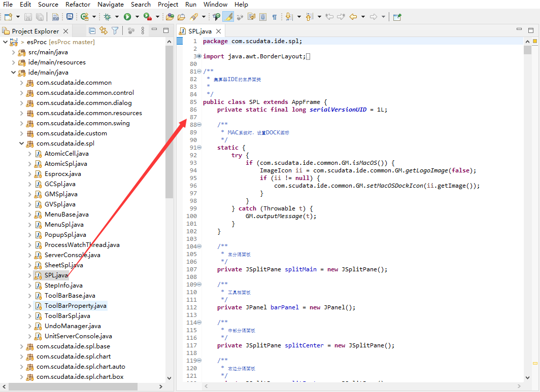Toggle Show Whitespace Characters pilcrow button
Screen dimensions: 540x392
tap(274, 17)
